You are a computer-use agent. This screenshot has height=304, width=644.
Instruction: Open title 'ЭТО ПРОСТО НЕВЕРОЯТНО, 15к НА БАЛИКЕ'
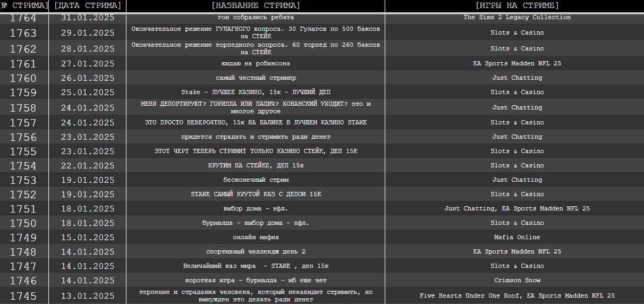coord(256,123)
